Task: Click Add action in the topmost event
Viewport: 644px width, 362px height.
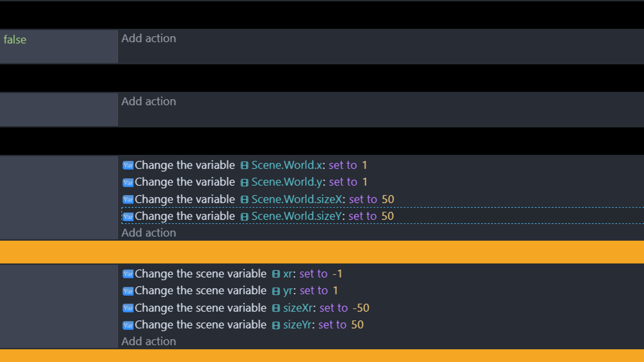Action: tap(149, 39)
